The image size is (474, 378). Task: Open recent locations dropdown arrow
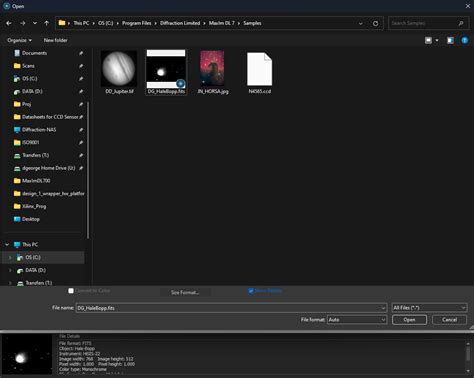click(x=35, y=23)
